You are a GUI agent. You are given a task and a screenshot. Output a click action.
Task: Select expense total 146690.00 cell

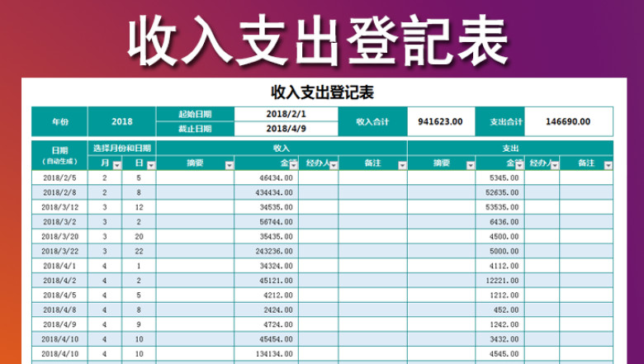569,121
